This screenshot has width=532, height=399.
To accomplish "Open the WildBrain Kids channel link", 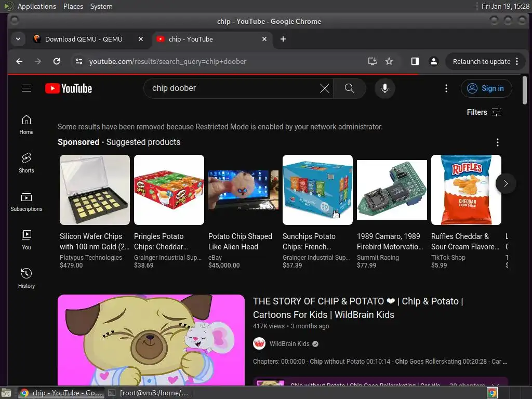I will [289, 344].
